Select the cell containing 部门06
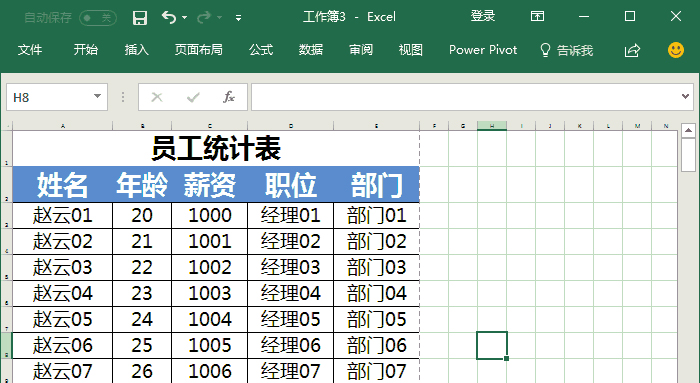 [377, 346]
